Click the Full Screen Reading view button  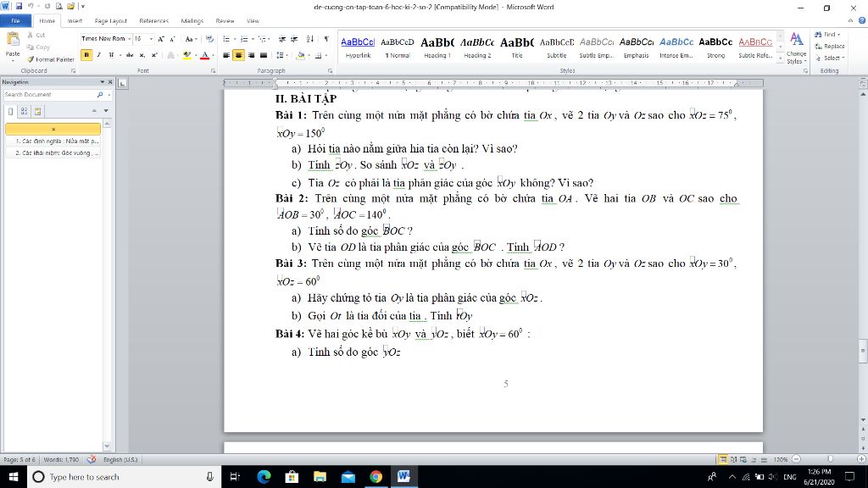click(733, 459)
